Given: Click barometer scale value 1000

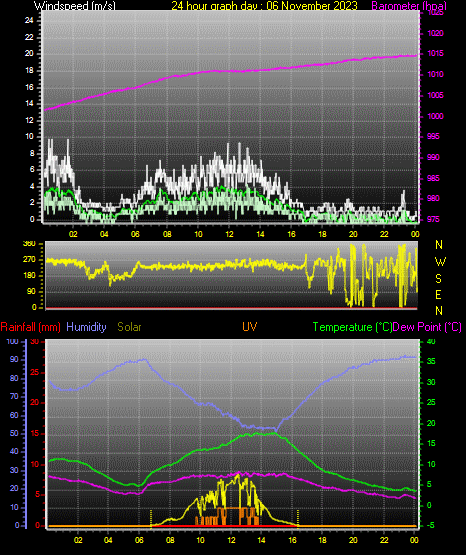Looking at the screenshot, I should (x=435, y=116).
